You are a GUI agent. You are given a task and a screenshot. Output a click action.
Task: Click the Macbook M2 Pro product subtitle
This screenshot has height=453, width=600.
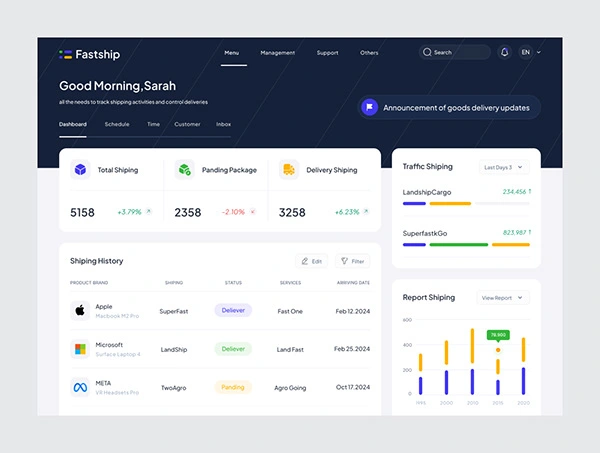tap(117, 316)
